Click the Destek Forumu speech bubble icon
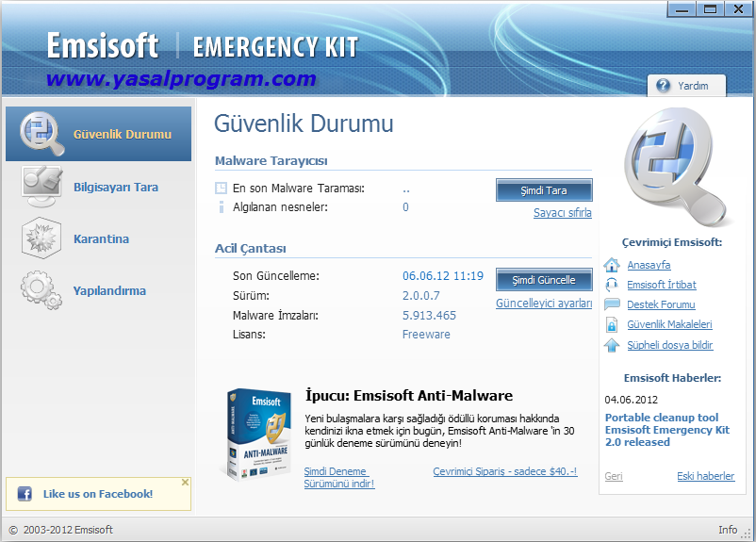This screenshot has height=542, width=756. 612,304
